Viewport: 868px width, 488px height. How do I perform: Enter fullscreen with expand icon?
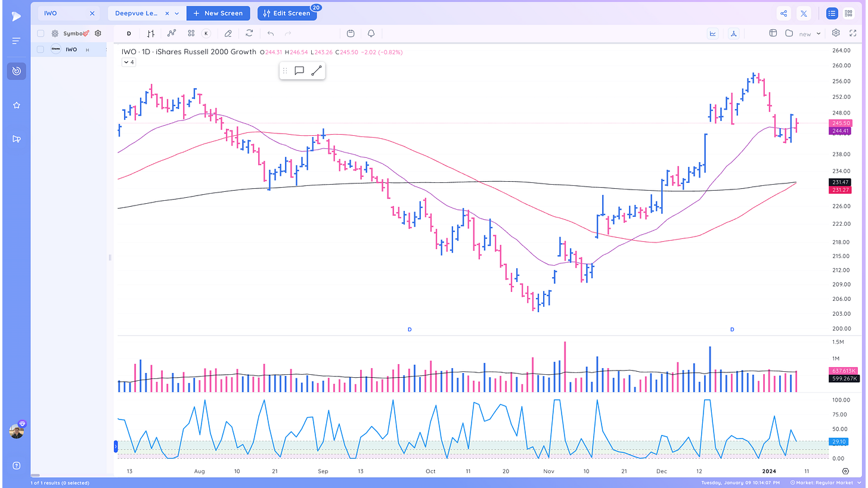tap(853, 33)
